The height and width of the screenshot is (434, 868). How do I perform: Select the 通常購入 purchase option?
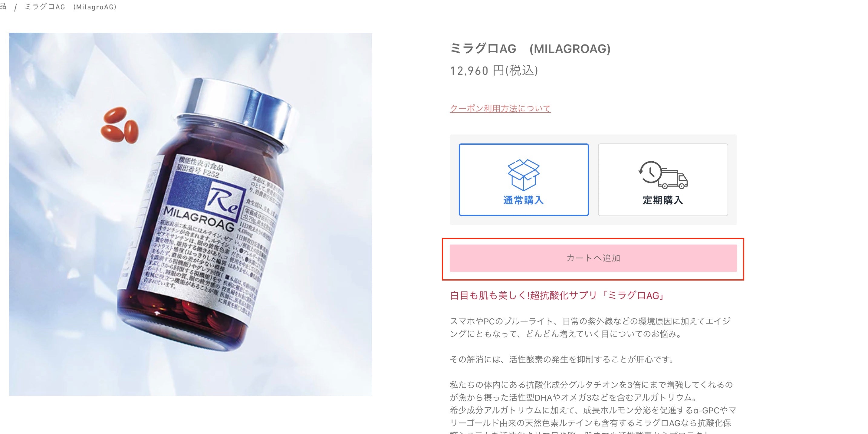pos(524,179)
